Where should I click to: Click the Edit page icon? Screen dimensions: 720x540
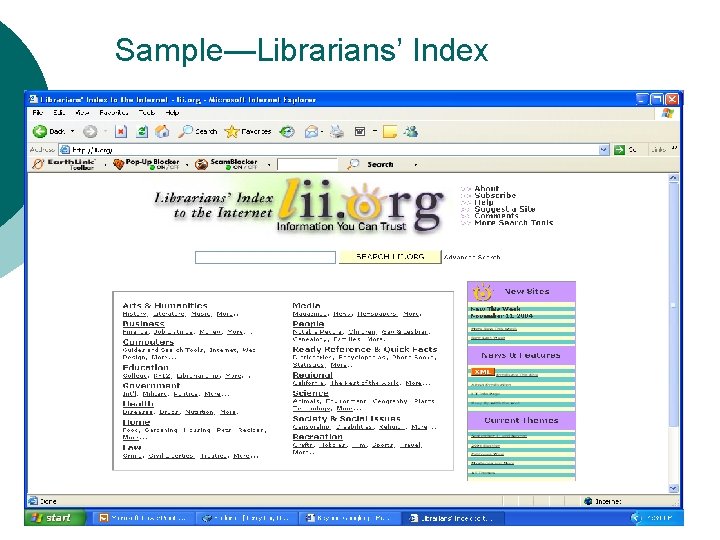pyautogui.click(x=360, y=132)
